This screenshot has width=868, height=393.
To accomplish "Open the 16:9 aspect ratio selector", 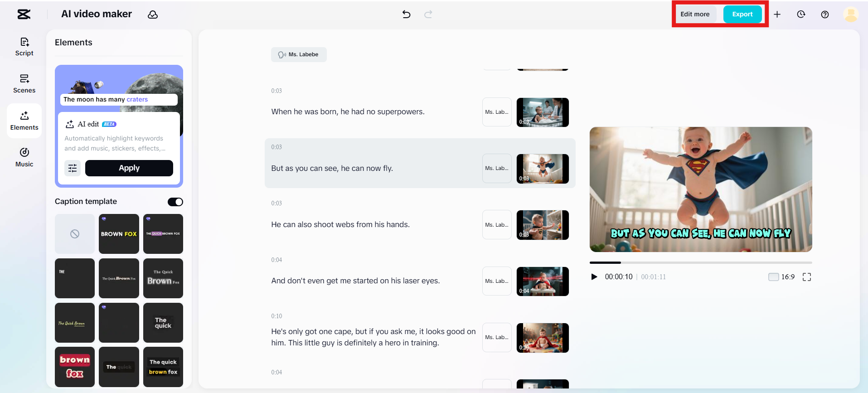I will 781,277.
